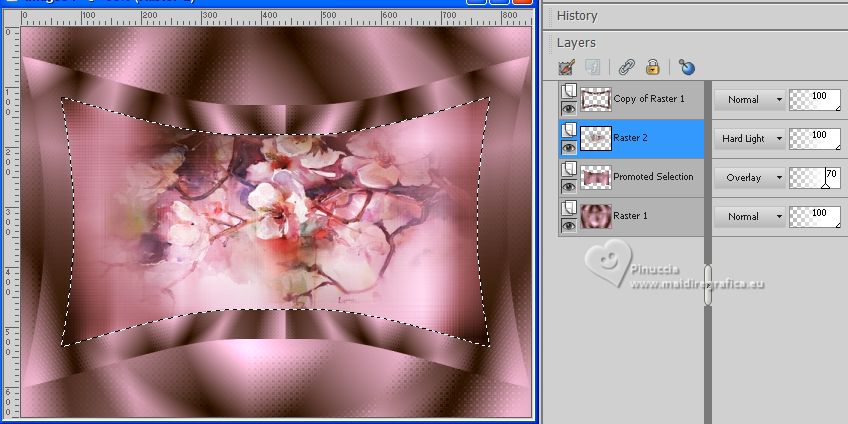Click the raster type icon of Promoted Selection

tap(569, 169)
